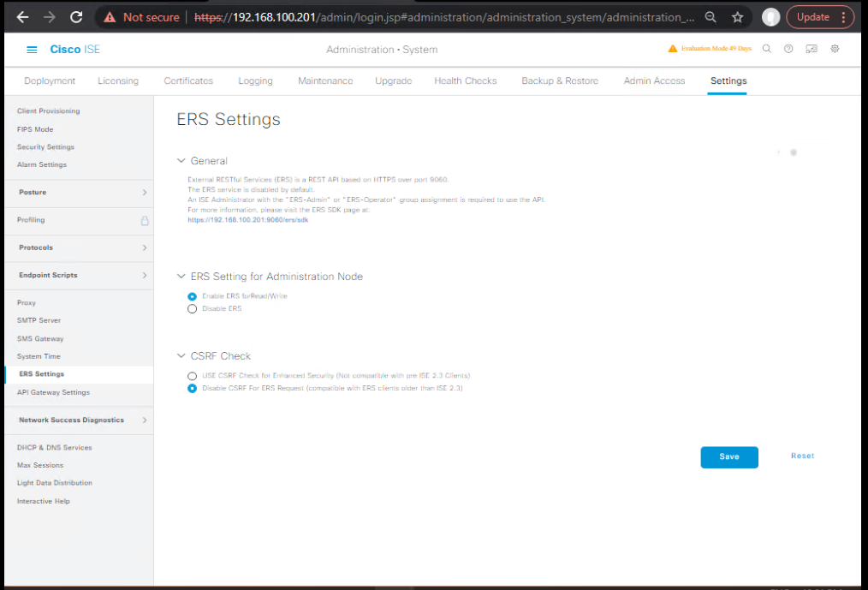Open Profiling in the sidebar
The image size is (868, 590).
click(31, 220)
